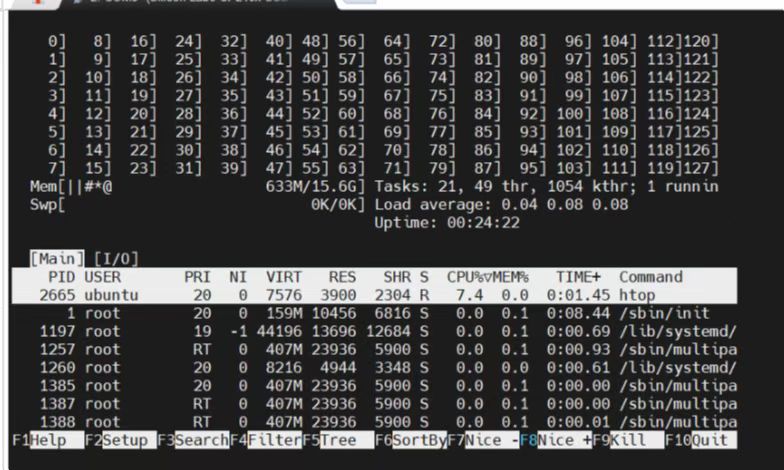Image resolution: width=784 pixels, height=470 pixels.
Task: Switch to the Main tab
Action: pos(57,258)
